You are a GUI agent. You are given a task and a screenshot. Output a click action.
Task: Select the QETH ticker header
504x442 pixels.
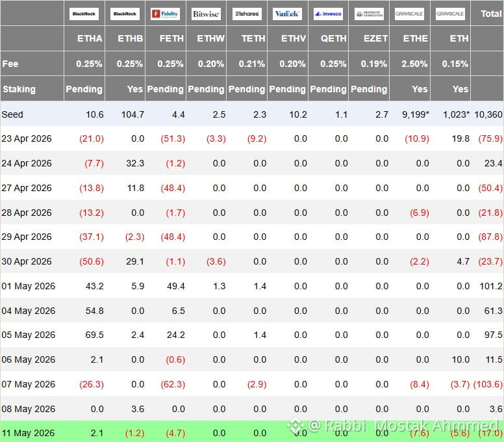(x=334, y=38)
